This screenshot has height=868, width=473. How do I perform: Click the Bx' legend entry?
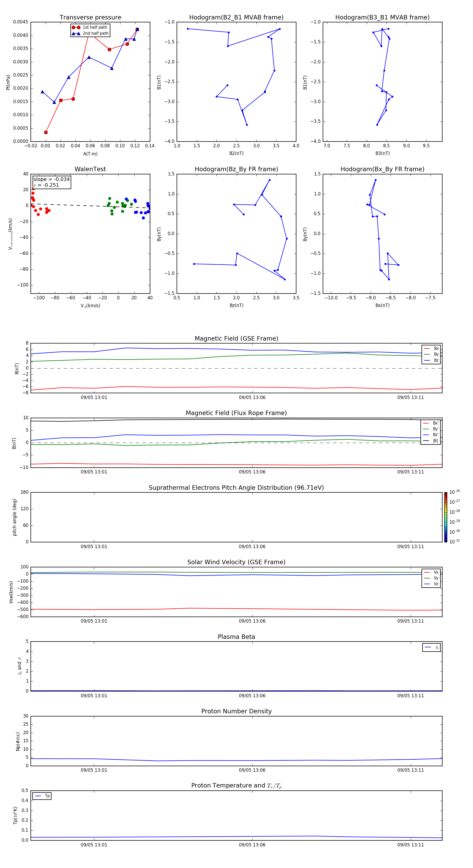431,423
